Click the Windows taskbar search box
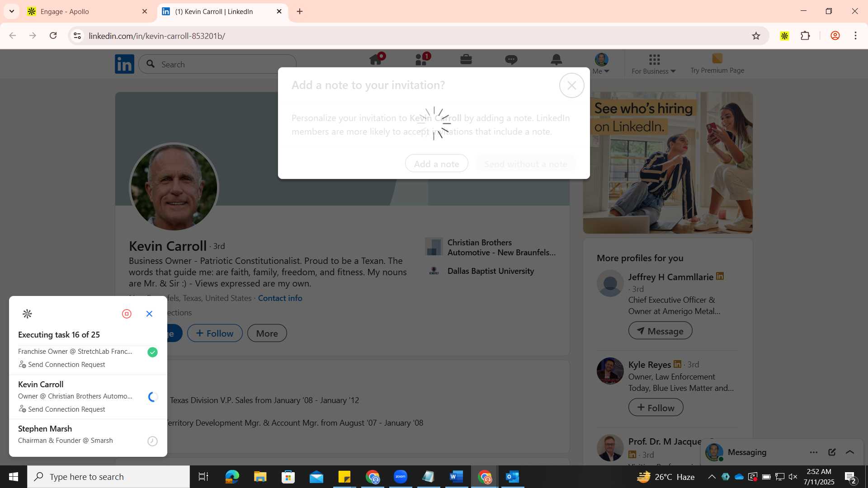 click(108, 477)
